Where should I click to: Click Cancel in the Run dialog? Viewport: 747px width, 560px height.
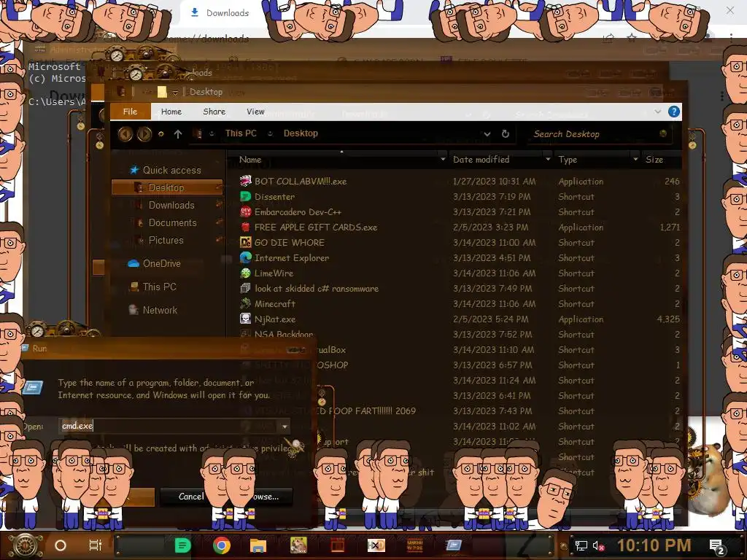pos(190,496)
